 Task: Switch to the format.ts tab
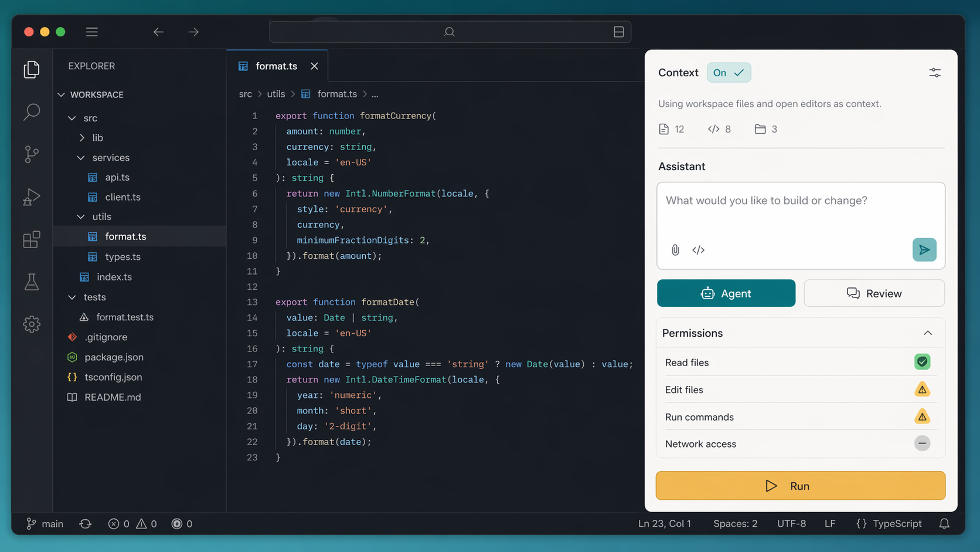click(x=276, y=66)
